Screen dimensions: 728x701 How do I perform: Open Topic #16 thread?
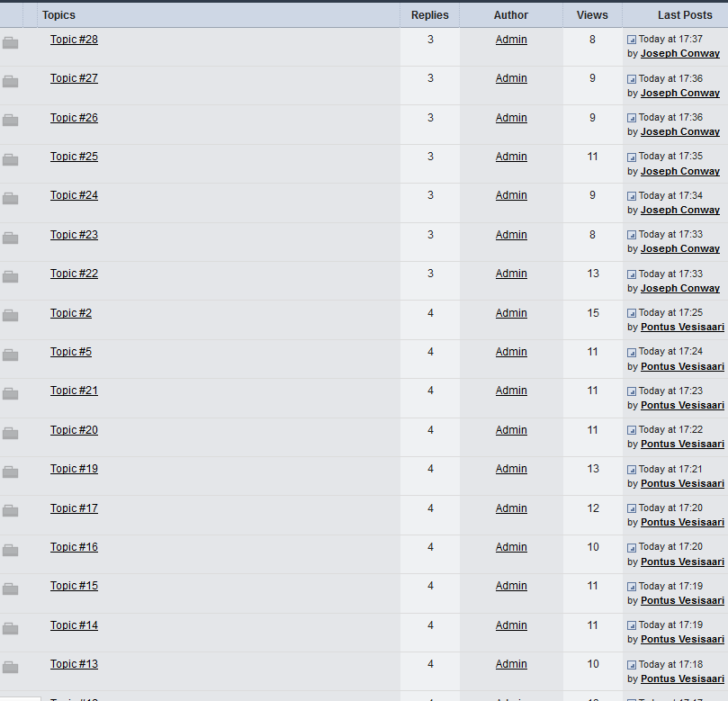tap(75, 547)
